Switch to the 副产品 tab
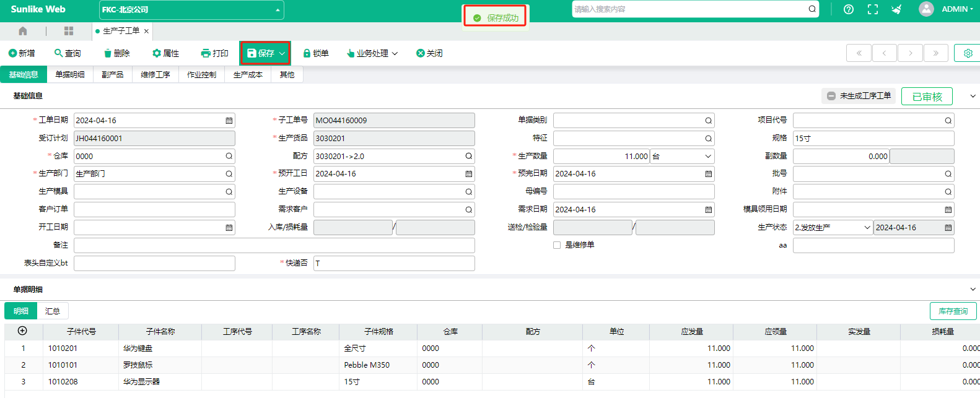 click(x=112, y=75)
